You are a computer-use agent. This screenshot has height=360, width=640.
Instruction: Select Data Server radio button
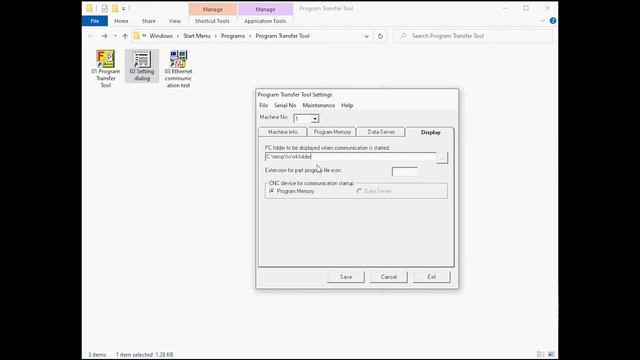(x=359, y=191)
